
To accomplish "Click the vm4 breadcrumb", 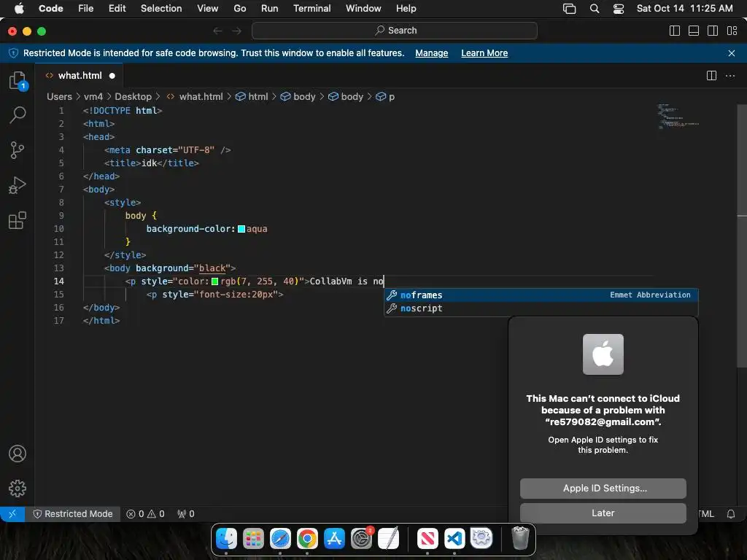I will tap(93, 97).
